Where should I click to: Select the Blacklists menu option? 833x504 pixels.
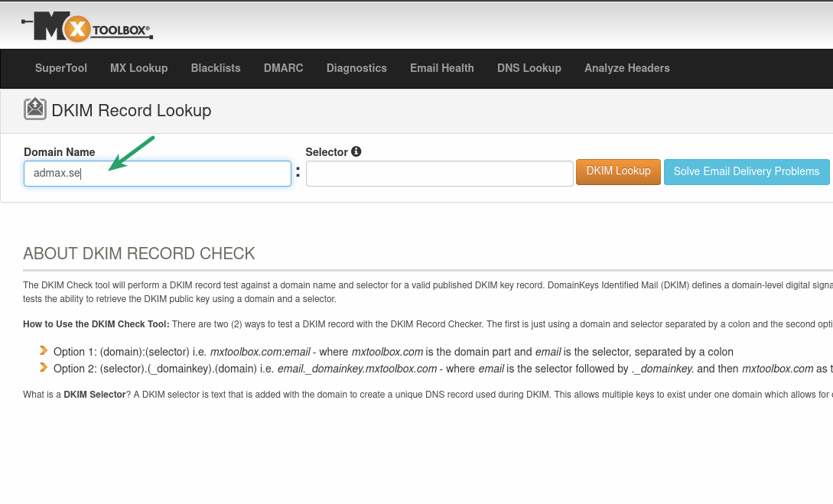tap(215, 68)
